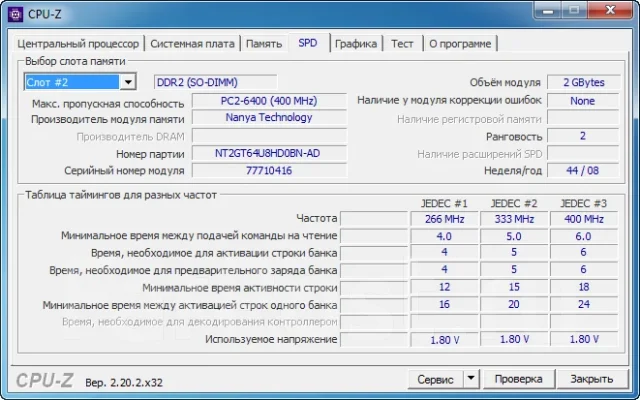
Task: Click the 1.80 V cell under JEDEC #3
Action: pos(584,339)
